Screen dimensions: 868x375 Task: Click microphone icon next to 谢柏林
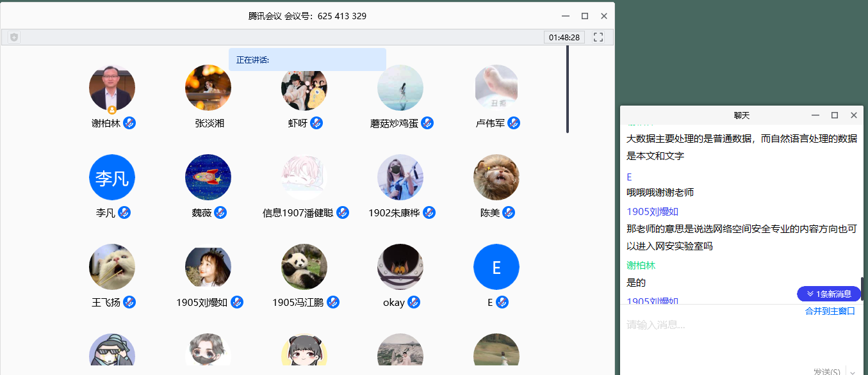[x=129, y=123]
